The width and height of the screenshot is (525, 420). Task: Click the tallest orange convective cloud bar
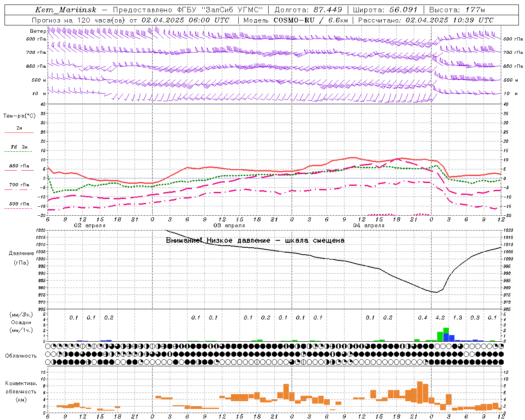coord(420,393)
